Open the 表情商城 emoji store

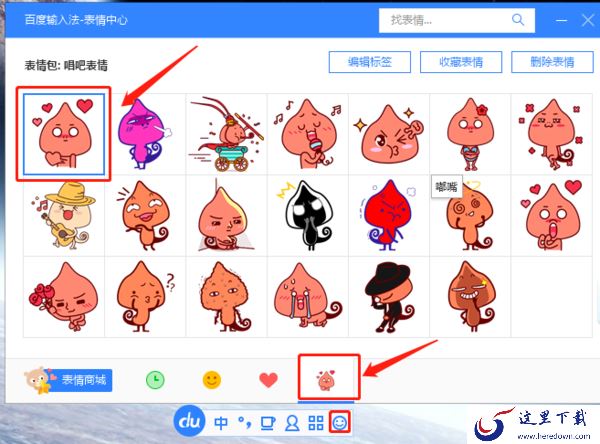69,380
